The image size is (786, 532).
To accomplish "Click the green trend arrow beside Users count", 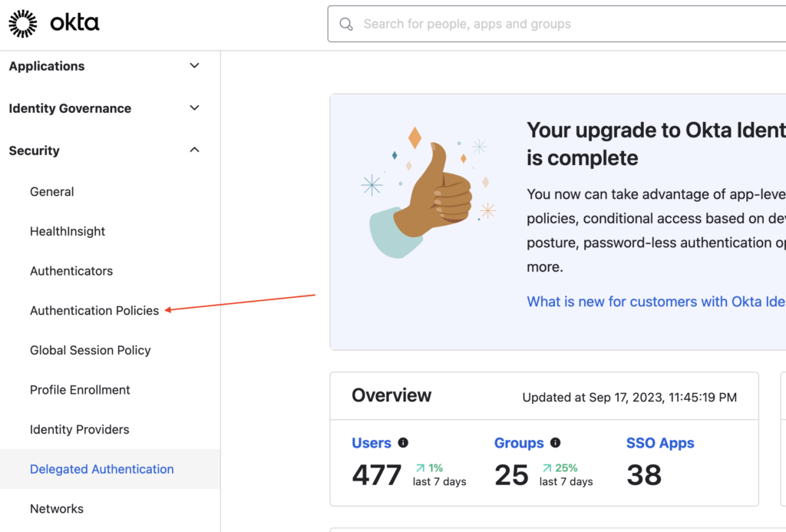I will pos(421,466).
